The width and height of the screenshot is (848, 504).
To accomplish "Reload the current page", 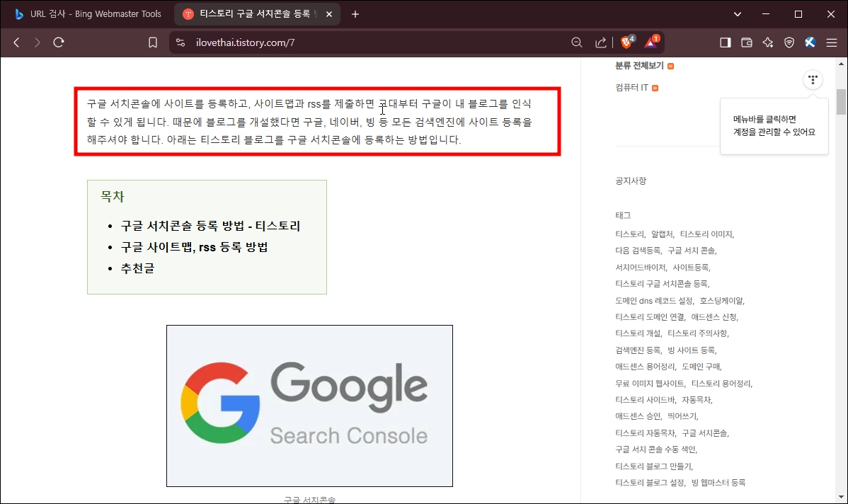I will click(x=59, y=42).
